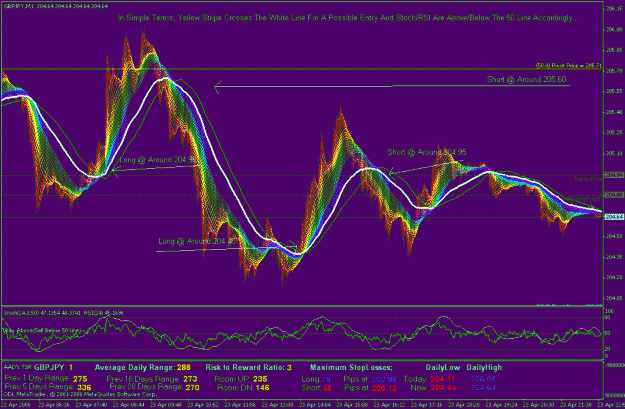Image resolution: width=625 pixels, height=409 pixels.
Task: Click the 23 Apr 07:40 time axis label
Action: click(x=91, y=404)
